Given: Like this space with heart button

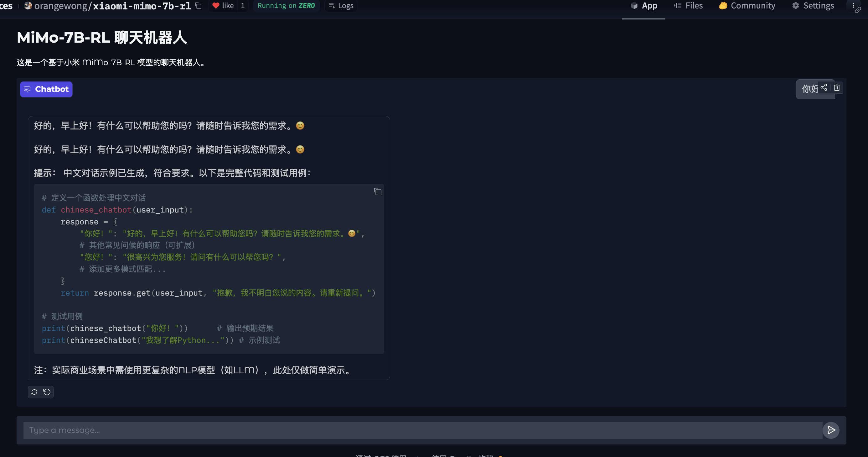Looking at the screenshot, I should pos(223,6).
